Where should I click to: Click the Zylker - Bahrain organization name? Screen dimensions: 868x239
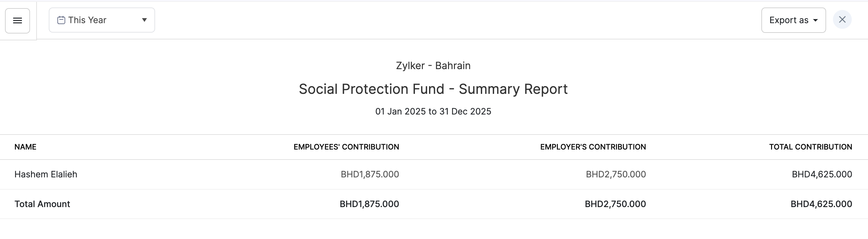tap(433, 65)
